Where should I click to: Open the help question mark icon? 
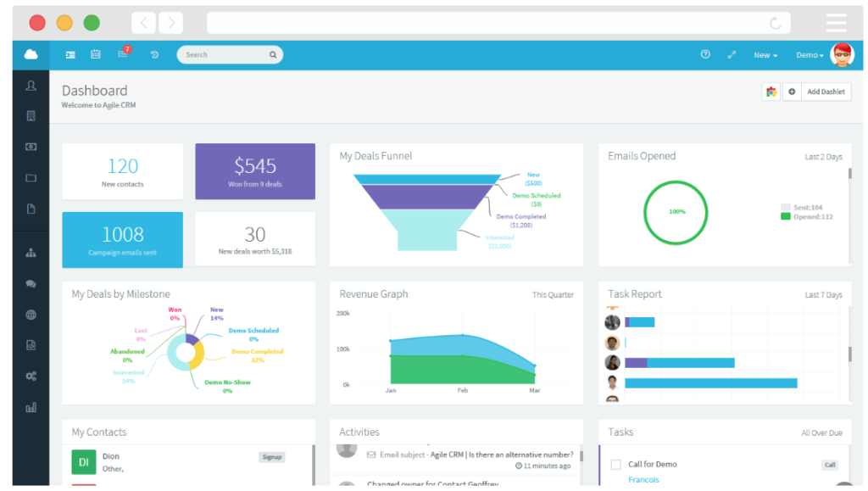point(705,54)
